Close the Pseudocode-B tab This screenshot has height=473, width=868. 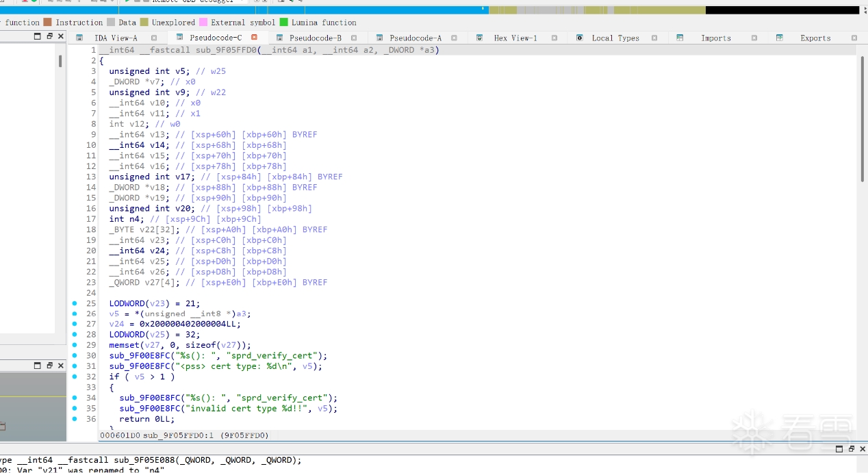354,38
